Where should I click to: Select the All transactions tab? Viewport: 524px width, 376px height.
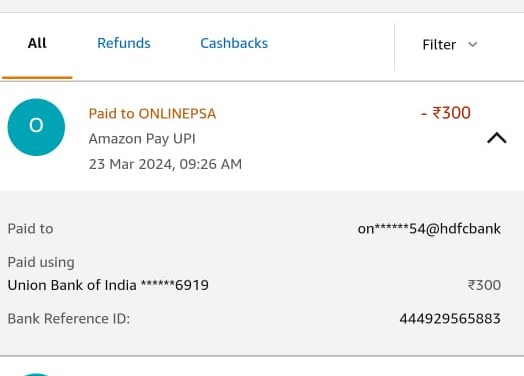click(37, 43)
